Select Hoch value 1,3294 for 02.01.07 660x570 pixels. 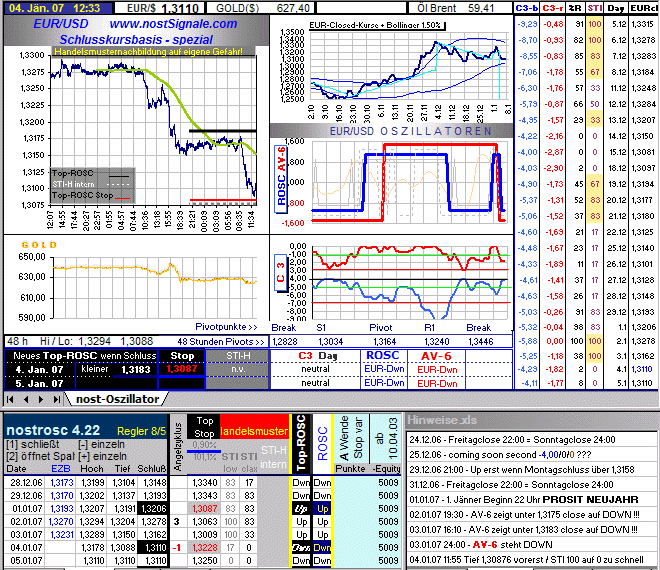tap(93, 522)
